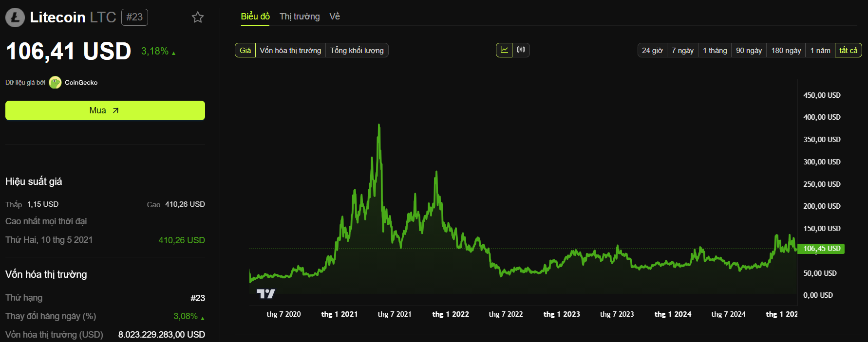868x342 pixels.
Task: Click the Litecoin logo icon
Action: point(15,18)
